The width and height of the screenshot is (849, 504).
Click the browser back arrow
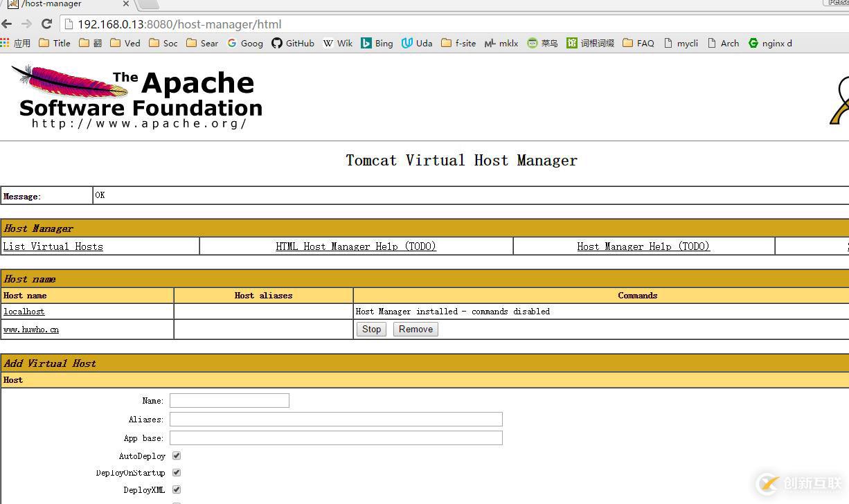point(7,24)
